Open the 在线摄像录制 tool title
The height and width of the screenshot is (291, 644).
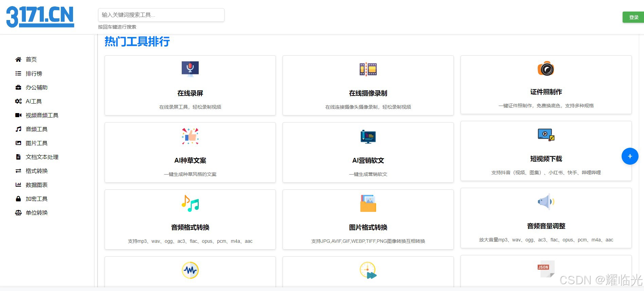368,93
